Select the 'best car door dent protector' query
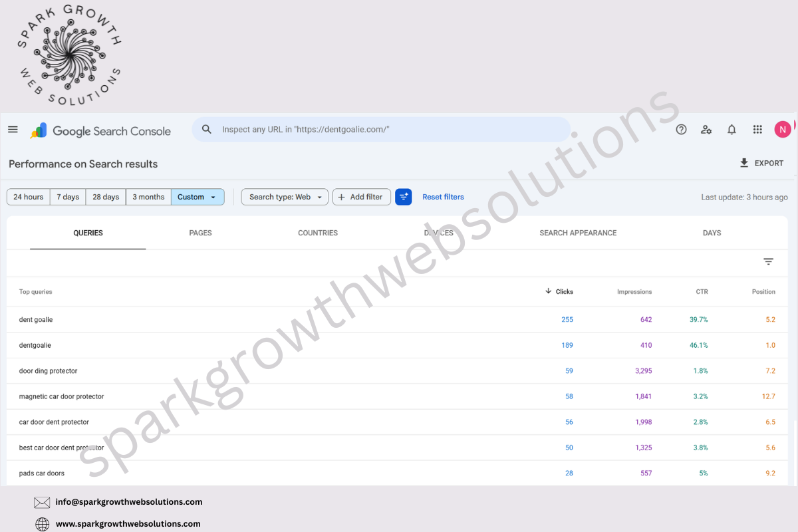Image resolution: width=798 pixels, height=532 pixels. click(x=61, y=448)
